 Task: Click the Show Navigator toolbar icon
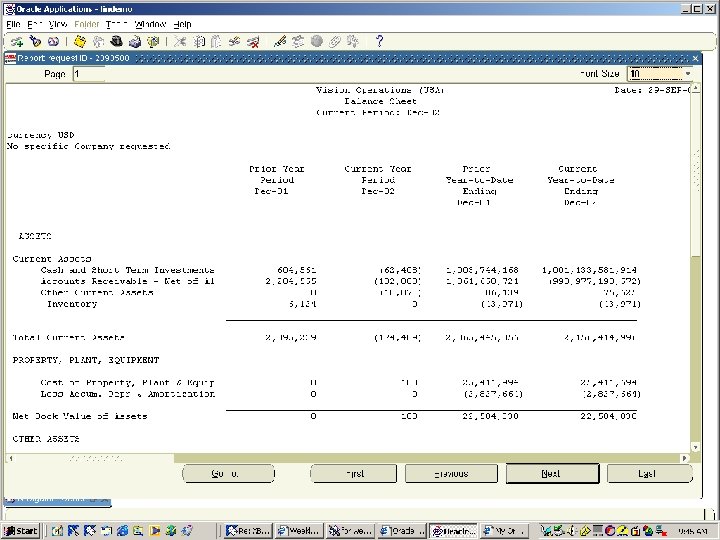coord(53,42)
